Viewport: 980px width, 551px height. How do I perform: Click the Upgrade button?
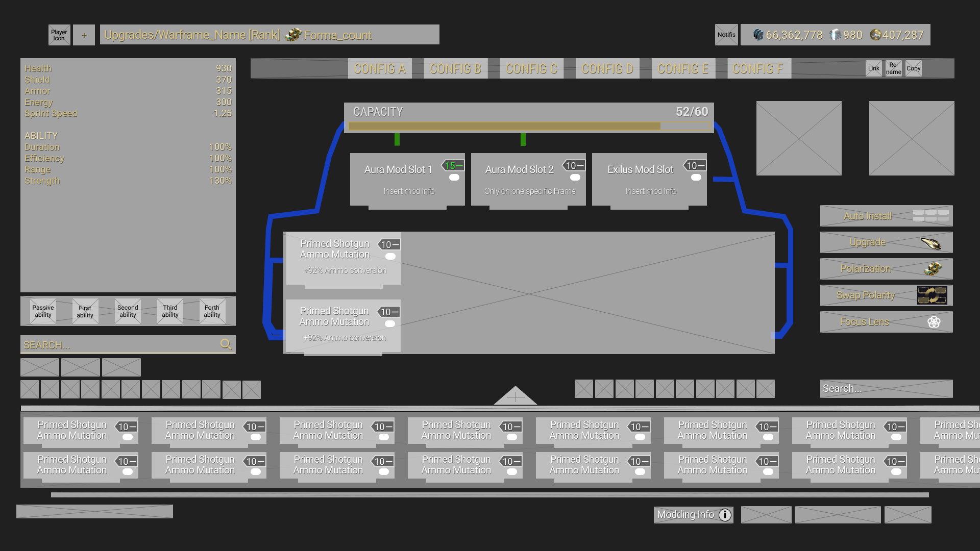coord(887,242)
